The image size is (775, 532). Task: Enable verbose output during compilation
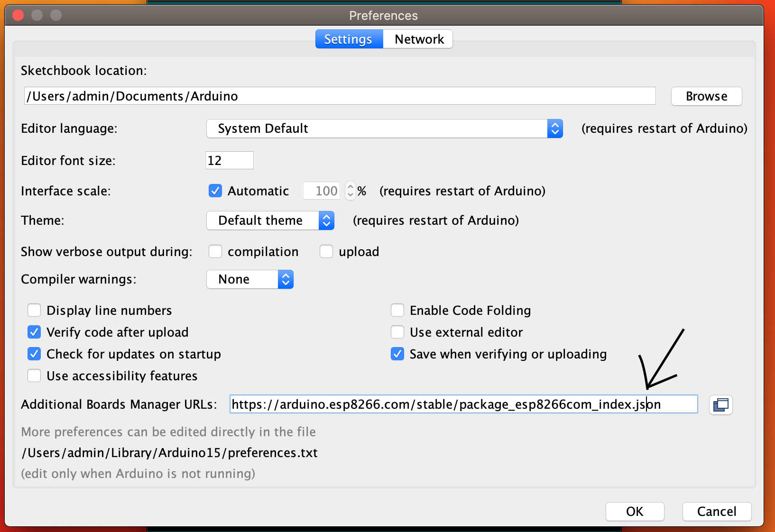pyautogui.click(x=215, y=251)
